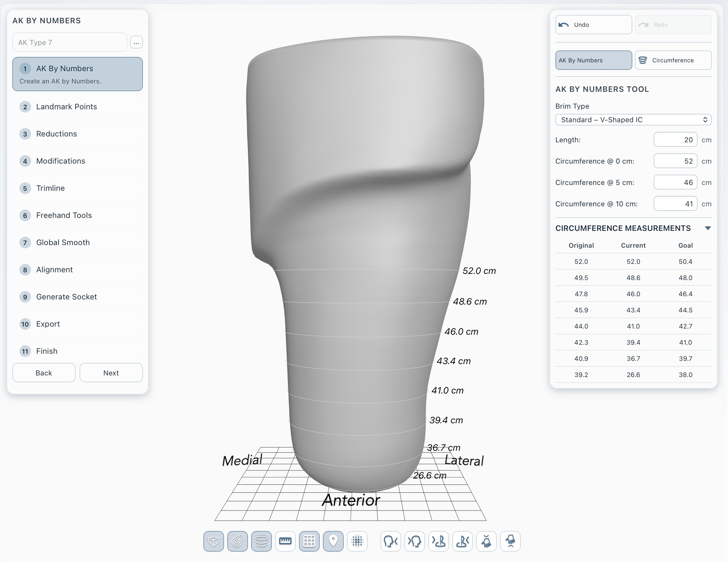This screenshot has width=728, height=562.
Task: Click the 46.0 cm label on model
Action: click(461, 332)
